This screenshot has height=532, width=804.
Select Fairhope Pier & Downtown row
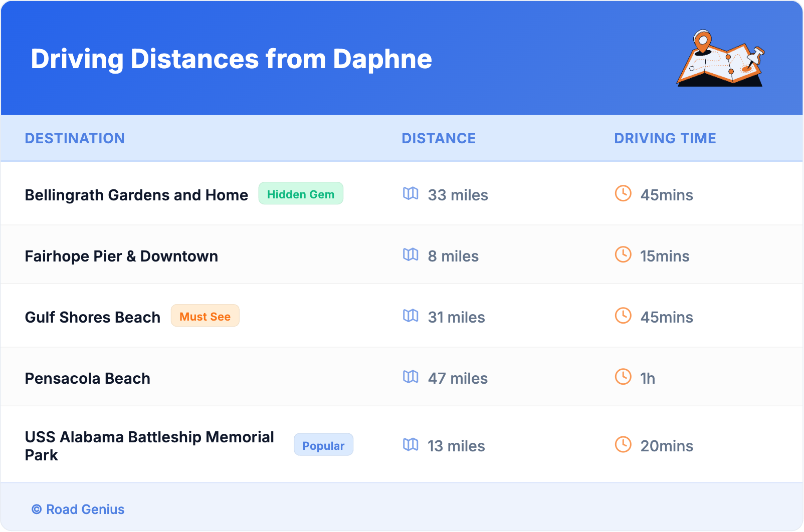coord(121,256)
